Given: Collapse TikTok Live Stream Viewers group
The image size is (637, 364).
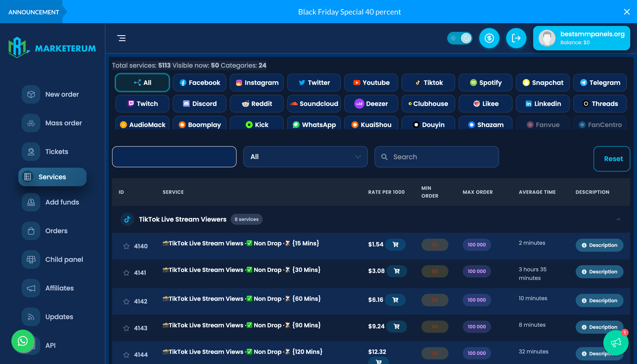Looking at the screenshot, I should [x=618, y=219].
